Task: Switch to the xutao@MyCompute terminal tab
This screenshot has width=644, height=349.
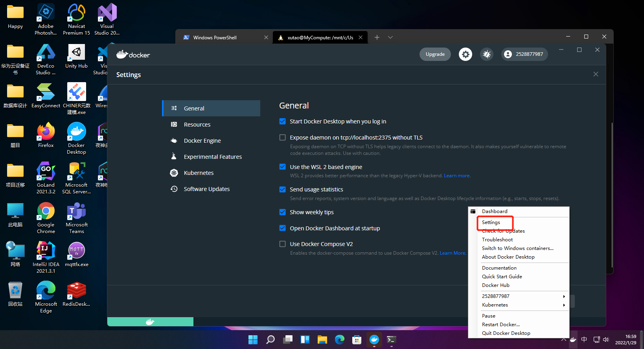Action: 320,37
